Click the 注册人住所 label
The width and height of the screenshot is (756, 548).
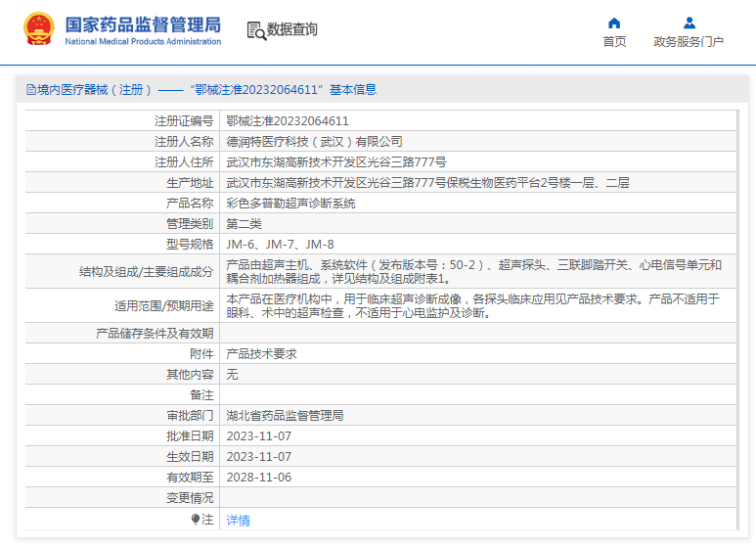[184, 162]
